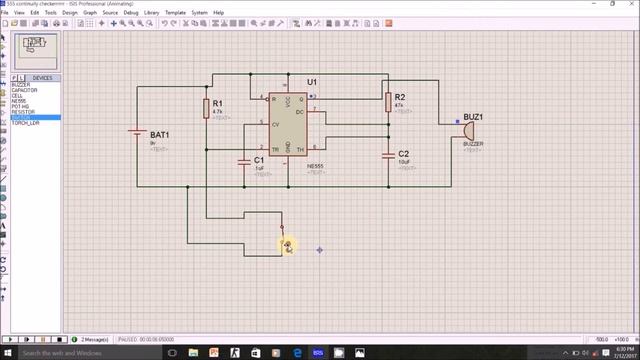This screenshot has height=360, width=640.
Task: Click Block Delete toolbar icon
Action: pos(242,24)
